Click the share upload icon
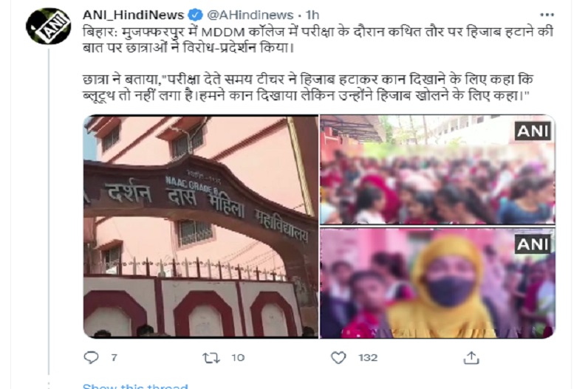 pos(471,358)
